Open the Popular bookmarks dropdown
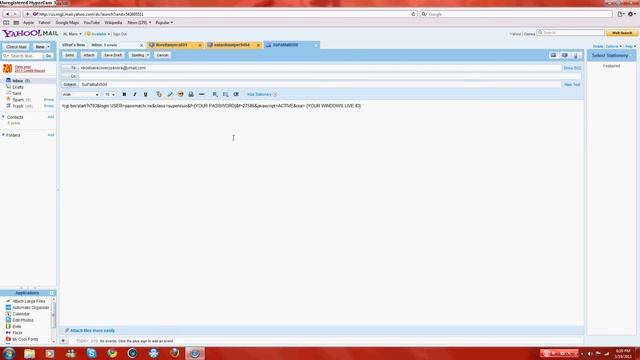Image resolution: width=640 pixels, height=360 pixels. 164,22
